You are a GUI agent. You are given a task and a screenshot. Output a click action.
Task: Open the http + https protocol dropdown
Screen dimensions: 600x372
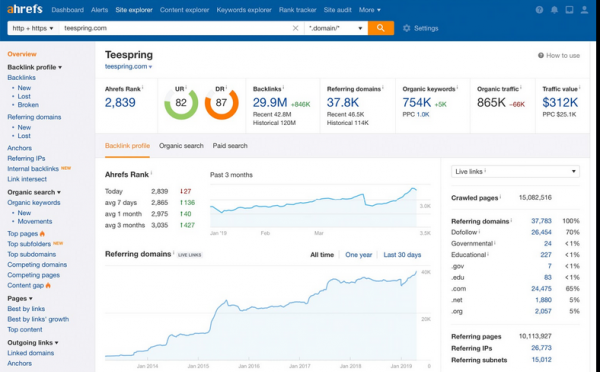[x=33, y=28]
